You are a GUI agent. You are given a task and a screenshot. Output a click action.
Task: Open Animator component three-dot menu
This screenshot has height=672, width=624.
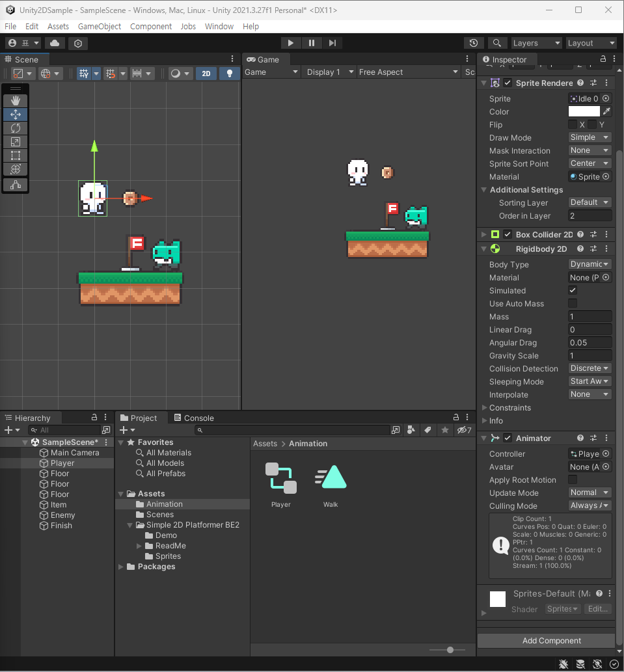pyautogui.click(x=606, y=438)
